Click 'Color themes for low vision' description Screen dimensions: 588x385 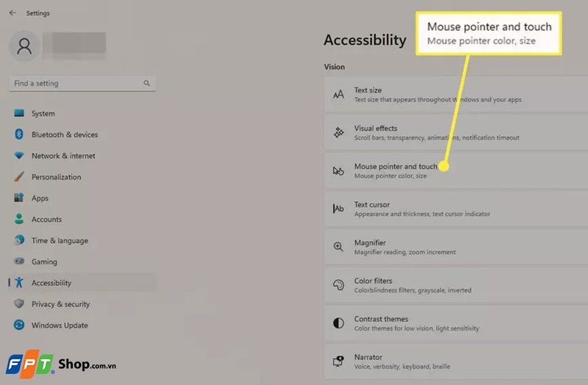click(x=417, y=328)
